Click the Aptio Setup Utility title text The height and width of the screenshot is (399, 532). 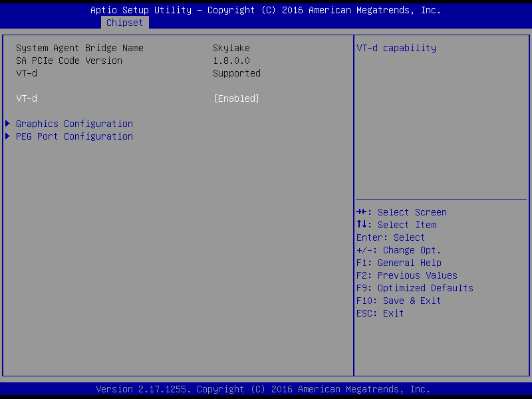click(265, 10)
